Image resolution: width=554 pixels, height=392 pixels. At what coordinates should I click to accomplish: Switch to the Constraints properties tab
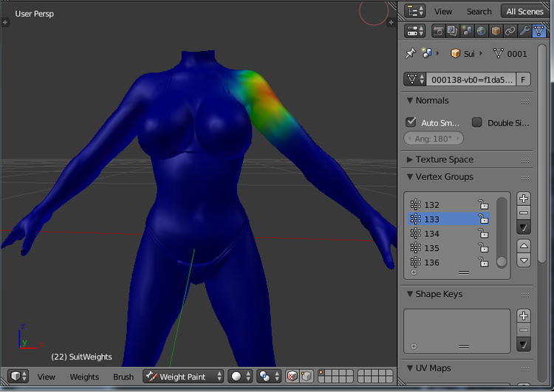pos(510,31)
